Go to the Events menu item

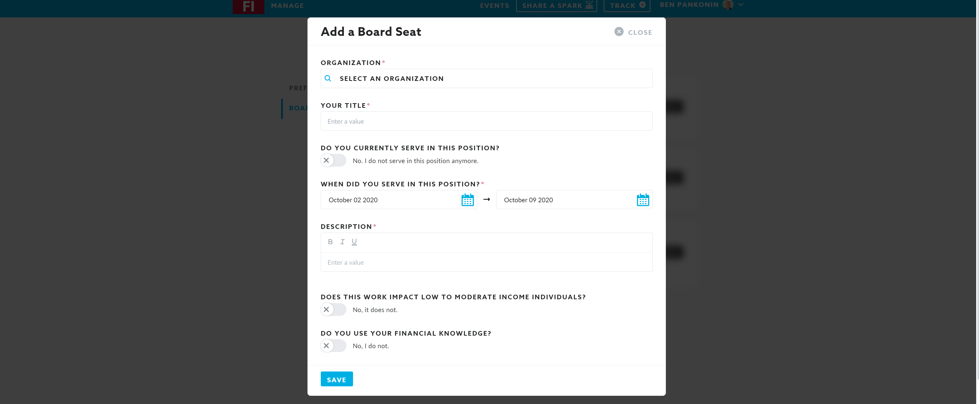494,6
